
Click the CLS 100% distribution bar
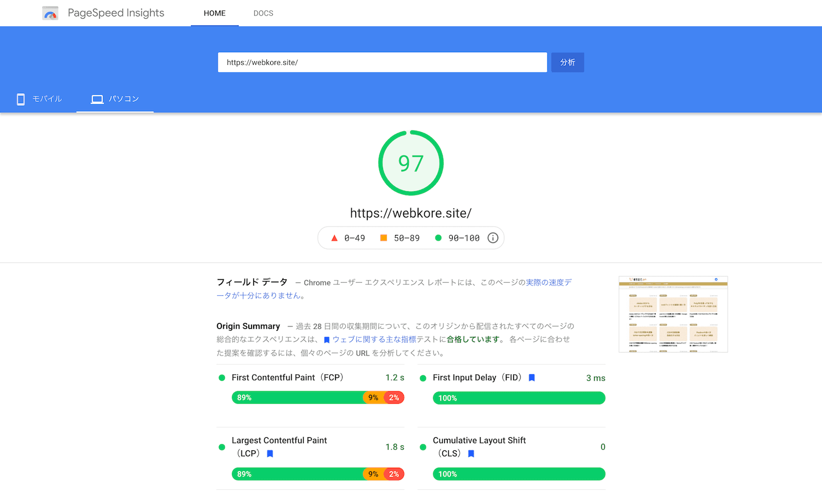pos(519,474)
